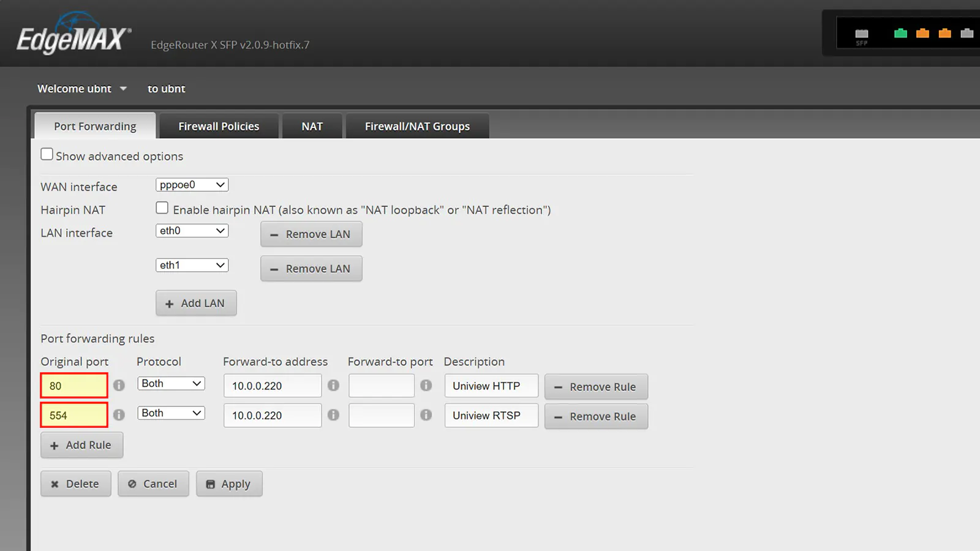The image size is (980, 551).
Task: Click info icon beside Uniview HTTP forward-to port
Action: point(426,385)
